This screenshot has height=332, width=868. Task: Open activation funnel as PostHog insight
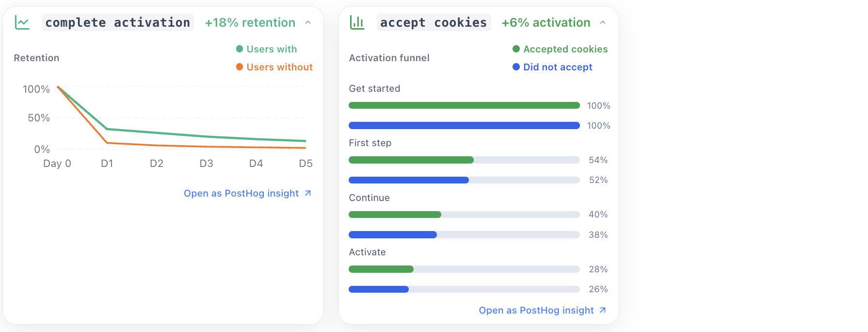536,310
